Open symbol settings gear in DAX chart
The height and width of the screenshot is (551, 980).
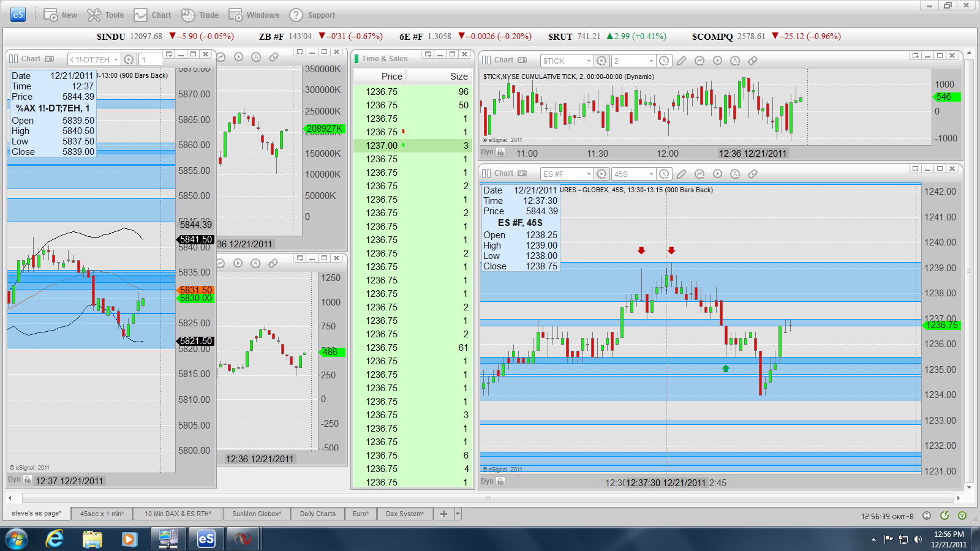129,59
